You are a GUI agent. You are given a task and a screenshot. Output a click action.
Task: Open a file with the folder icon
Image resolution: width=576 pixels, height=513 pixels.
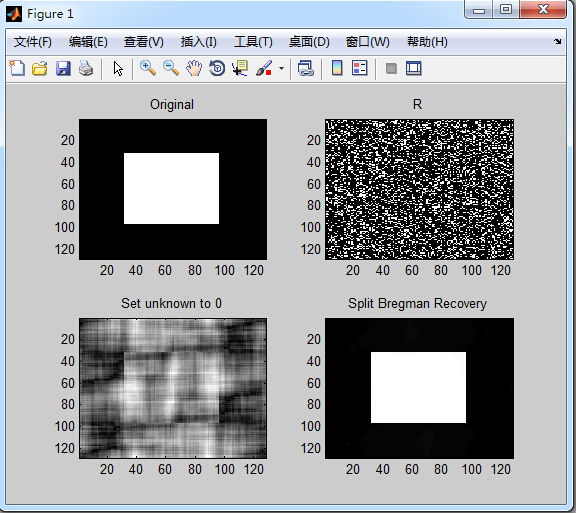(x=40, y=68)
